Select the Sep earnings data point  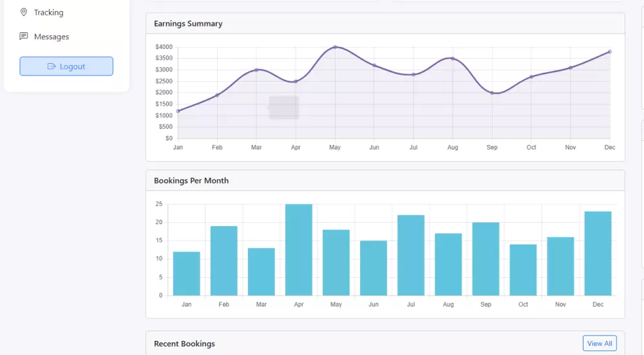(492, 93)
